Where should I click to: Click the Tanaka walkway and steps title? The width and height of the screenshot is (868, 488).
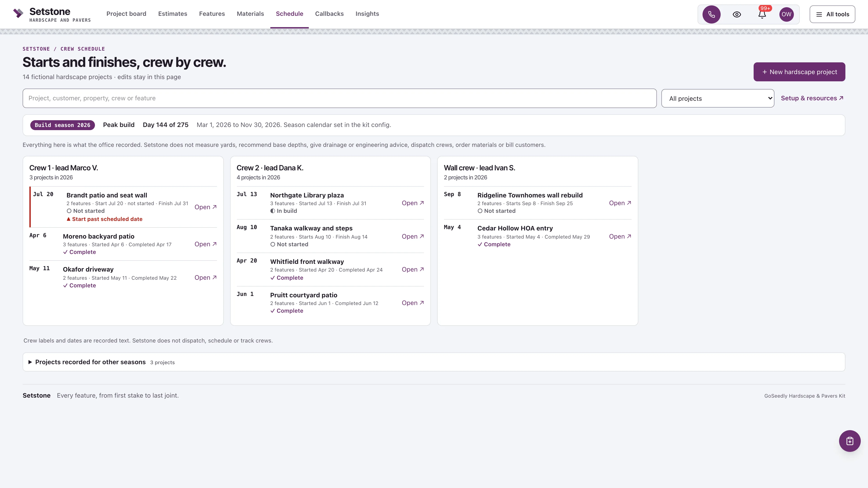(x=311, y=228)
